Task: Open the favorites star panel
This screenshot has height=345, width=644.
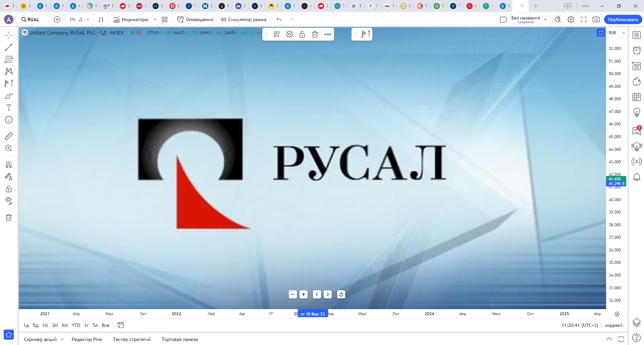Action: [9, 334]
